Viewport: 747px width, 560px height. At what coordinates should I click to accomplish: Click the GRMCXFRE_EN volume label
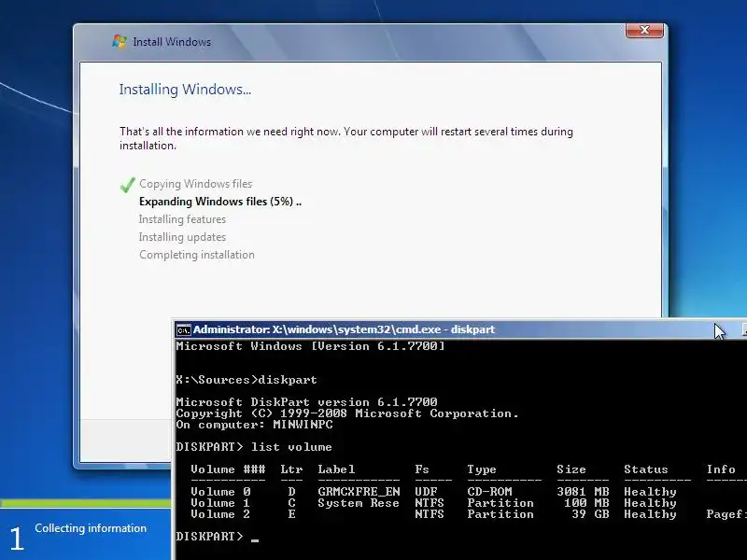point(359,492)
